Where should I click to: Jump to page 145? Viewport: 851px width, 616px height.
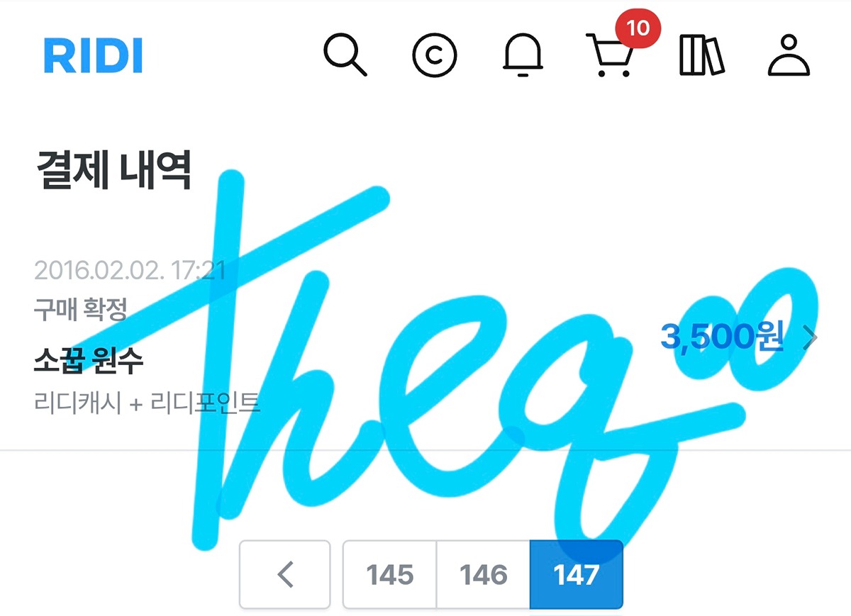(x=390, y=574)
